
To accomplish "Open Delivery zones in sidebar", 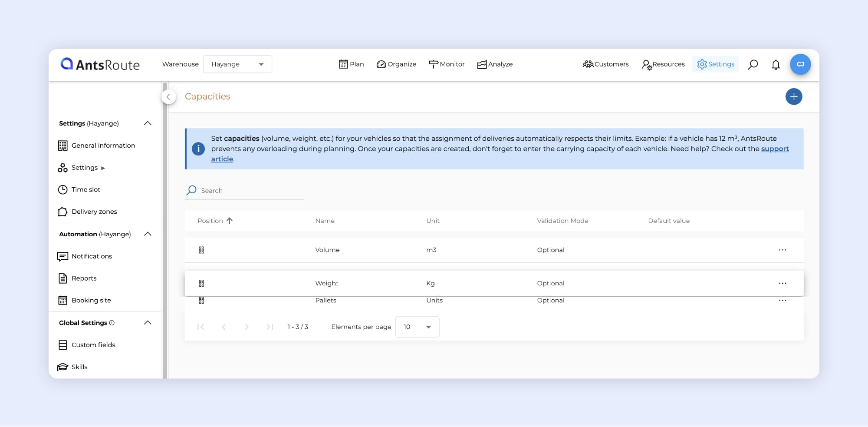I will pos(94,212).
